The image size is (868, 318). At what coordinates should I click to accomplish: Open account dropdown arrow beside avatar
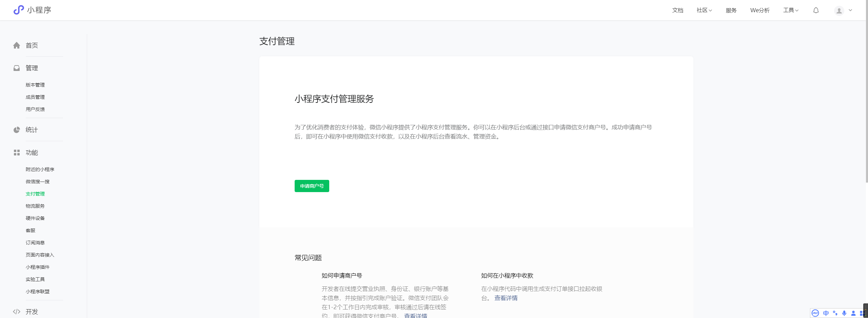tap(850, 10)
